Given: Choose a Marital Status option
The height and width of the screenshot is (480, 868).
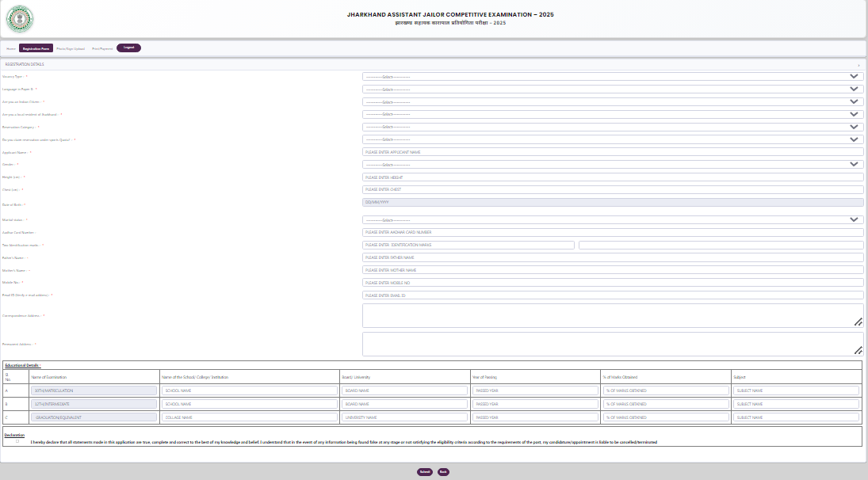Looking at the screenshot, I should (612, 220).
